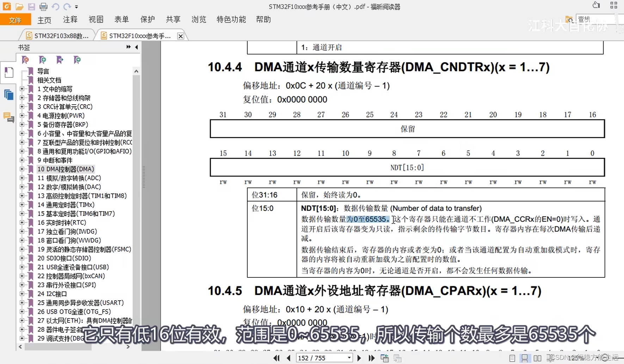Redo the last action

coord(67,7)
